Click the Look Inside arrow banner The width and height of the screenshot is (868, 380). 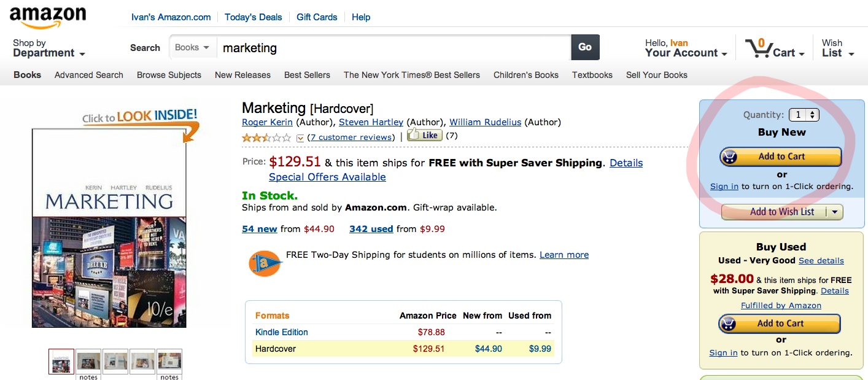coord(141,120)
